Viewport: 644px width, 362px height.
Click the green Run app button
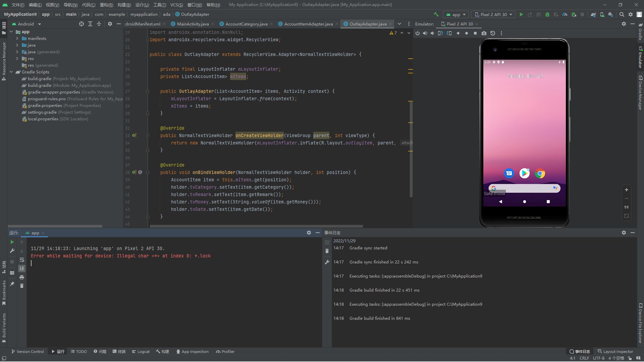coord(521,14)
